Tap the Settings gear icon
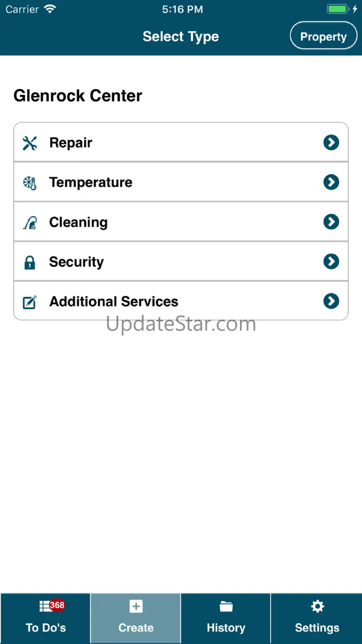Viewport: 362px width, 644px height. [317, 606]
